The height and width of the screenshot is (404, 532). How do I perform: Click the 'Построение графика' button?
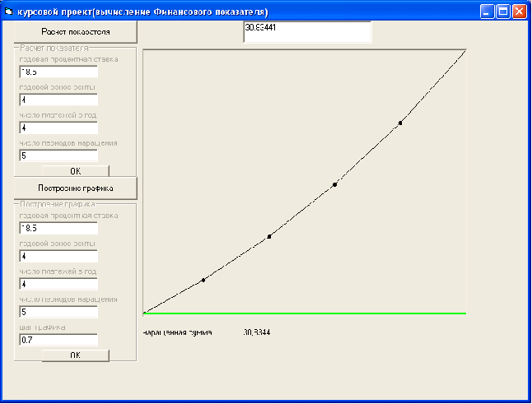pyautogui.click(x=76, y=188)
